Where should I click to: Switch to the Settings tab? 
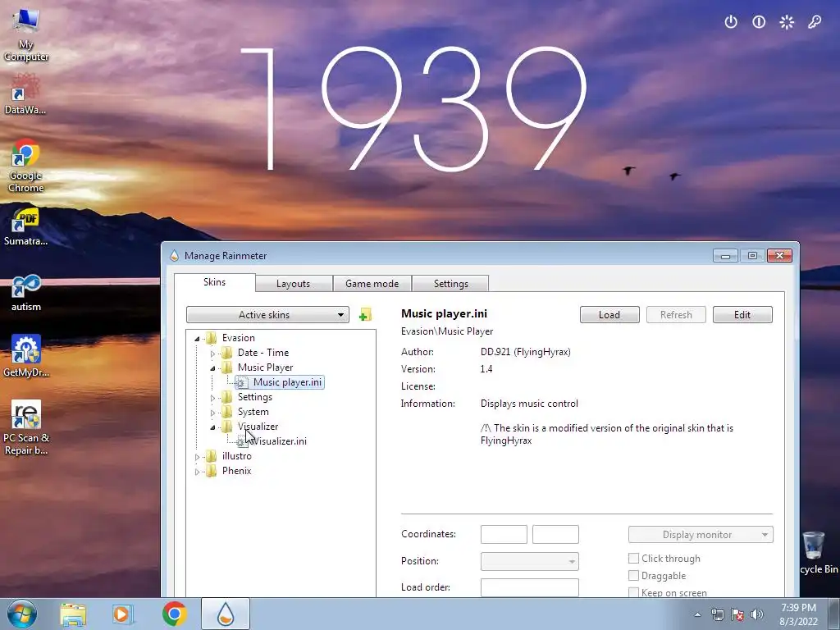[450, 283]
